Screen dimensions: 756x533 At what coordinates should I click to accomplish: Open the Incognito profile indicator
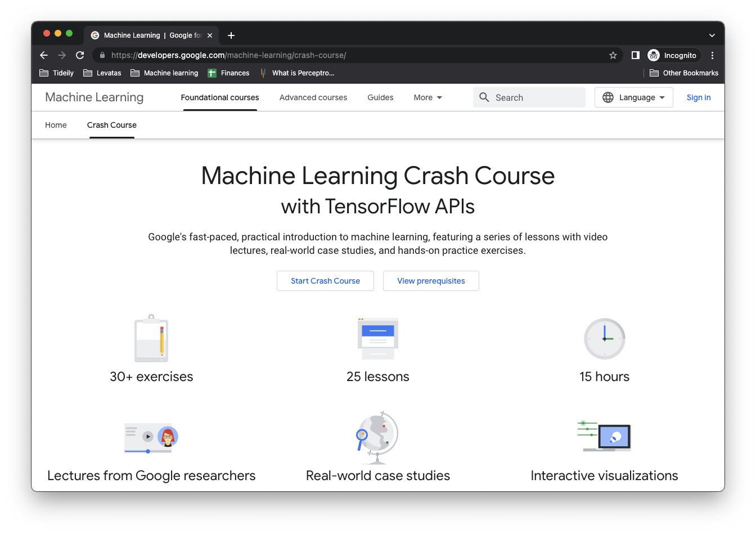coord(673,55)
